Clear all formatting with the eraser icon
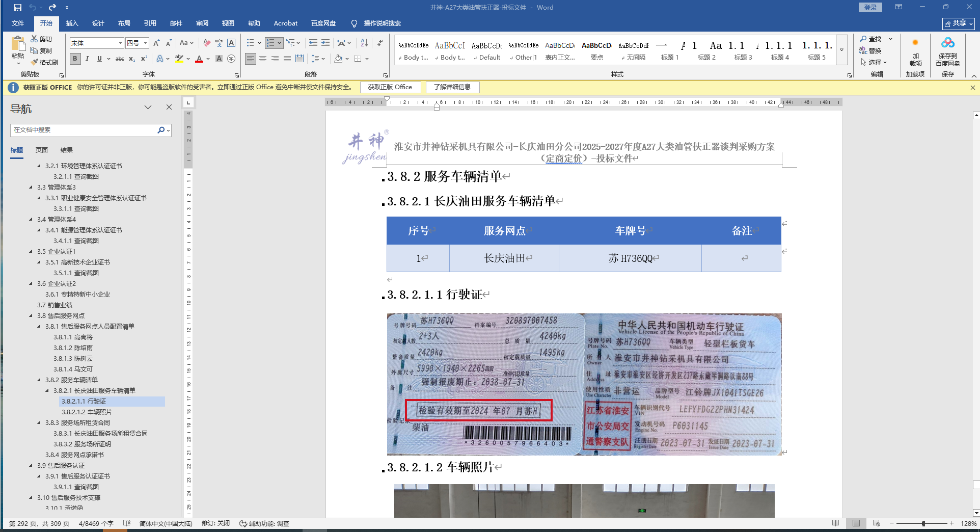Image resolution: width=980 pixels, height=532 pixels. 206,43
